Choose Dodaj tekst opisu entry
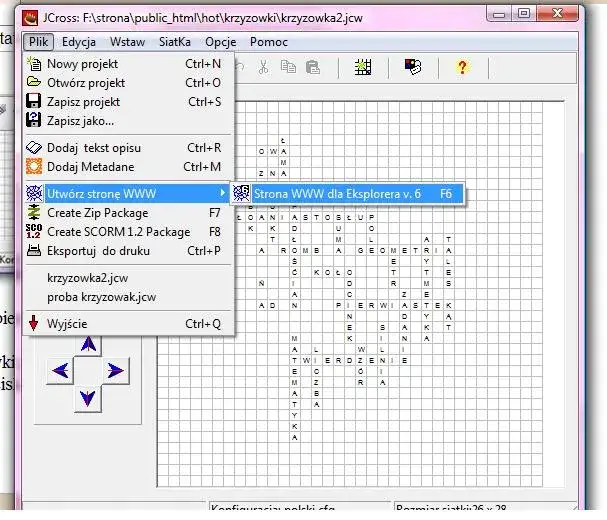 coord(128,148)
